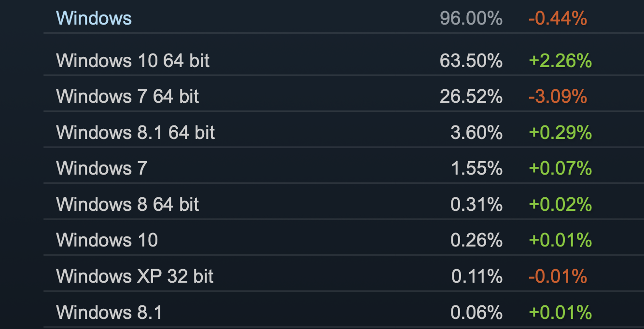Click the 63.50% share value
Screen dimensions: 644x329
[x=471, y=61]
